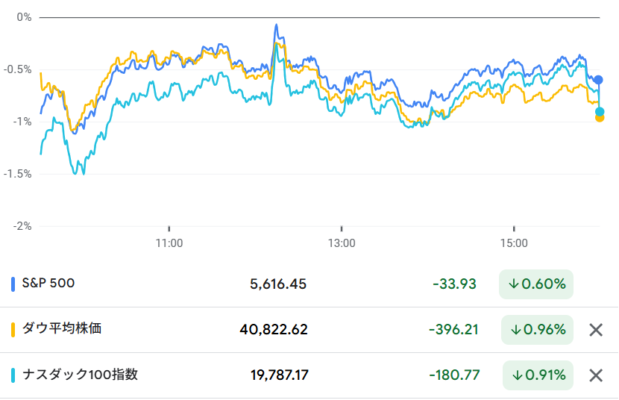Open the S&P 500 index link
This screenshot has height=400, width=619.
[x=48, y=283]
